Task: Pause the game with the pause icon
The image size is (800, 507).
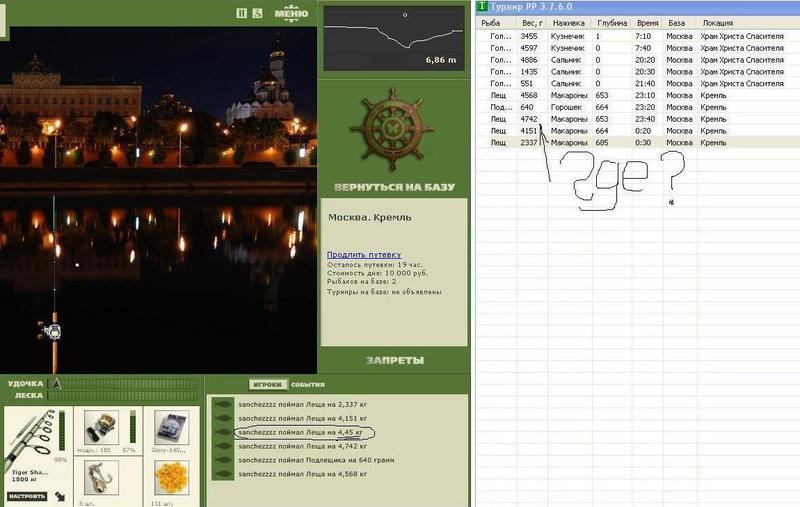Action: [x=241, y=13]
